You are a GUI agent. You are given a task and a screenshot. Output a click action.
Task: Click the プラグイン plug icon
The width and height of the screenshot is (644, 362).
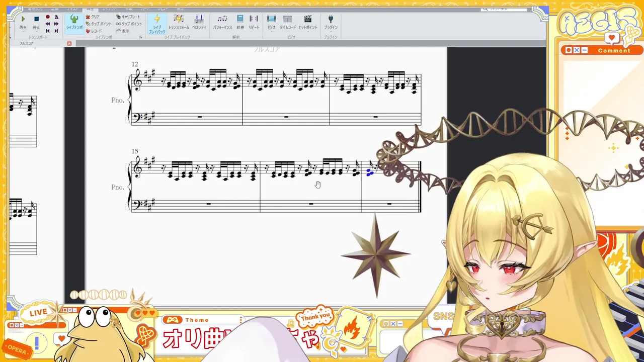coord(331,19)
